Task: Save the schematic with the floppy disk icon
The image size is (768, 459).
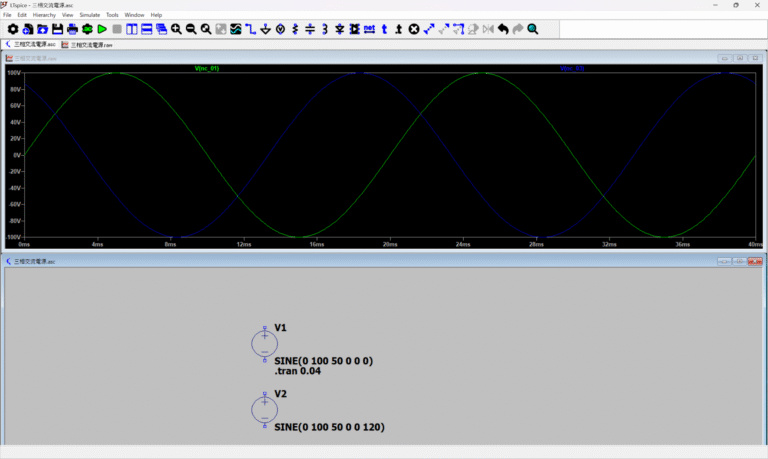Action: [x=58, y=29]
